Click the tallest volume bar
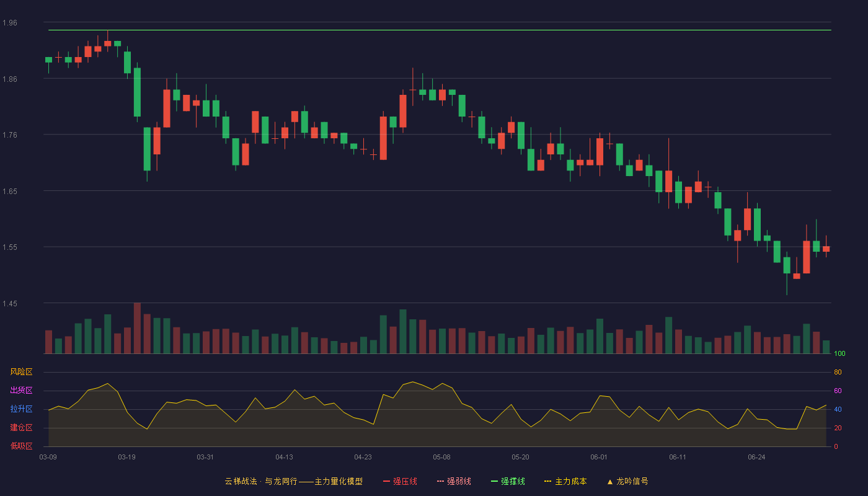 pyautogui.click(x=137, y=328)
